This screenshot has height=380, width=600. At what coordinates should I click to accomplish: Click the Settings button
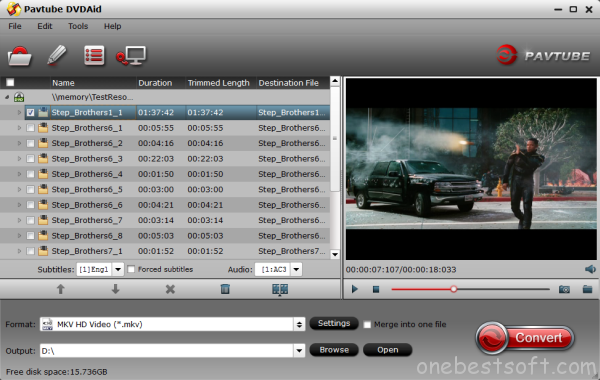click(334, 323)
